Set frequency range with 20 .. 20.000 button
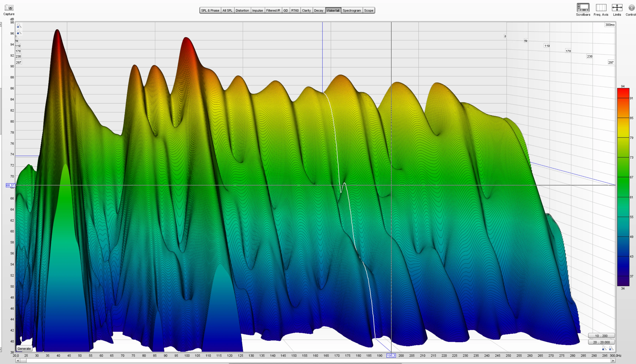 (601, 342)
